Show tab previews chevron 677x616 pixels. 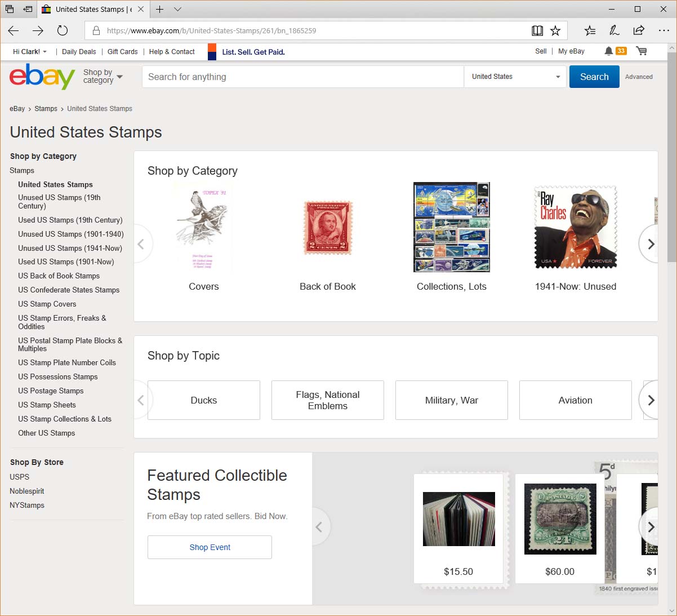click(x=177, y=9)
